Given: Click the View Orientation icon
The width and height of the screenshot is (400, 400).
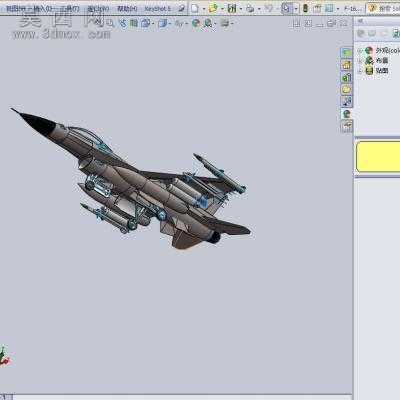Looking at the screenshot, I should [x=145, y=23].
